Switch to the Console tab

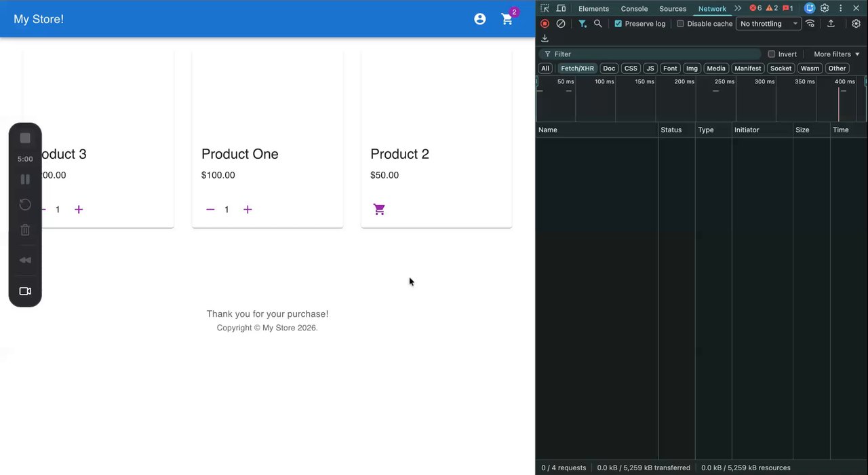[x=634, y=9]
